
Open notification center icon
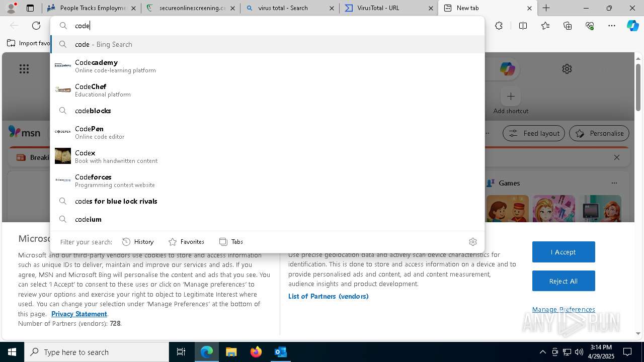(x=627, y=352)
